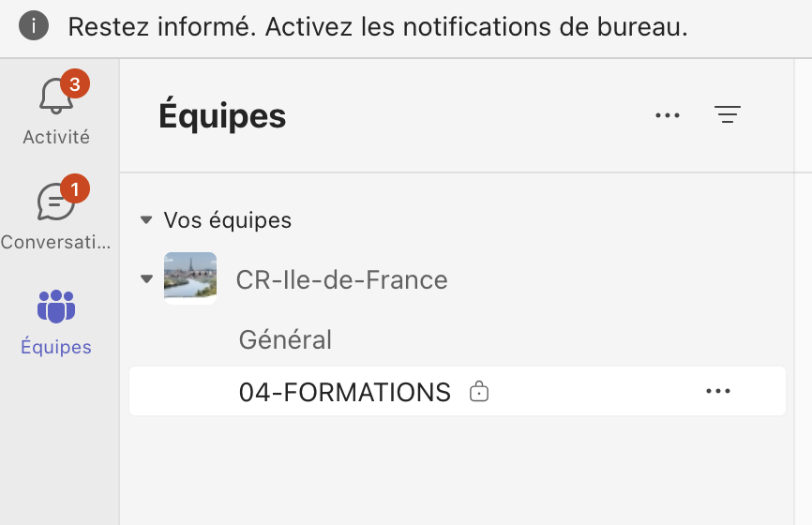Open more options next to Équipes title
This screenshot has height=525, width=812.
click(667, 115)
